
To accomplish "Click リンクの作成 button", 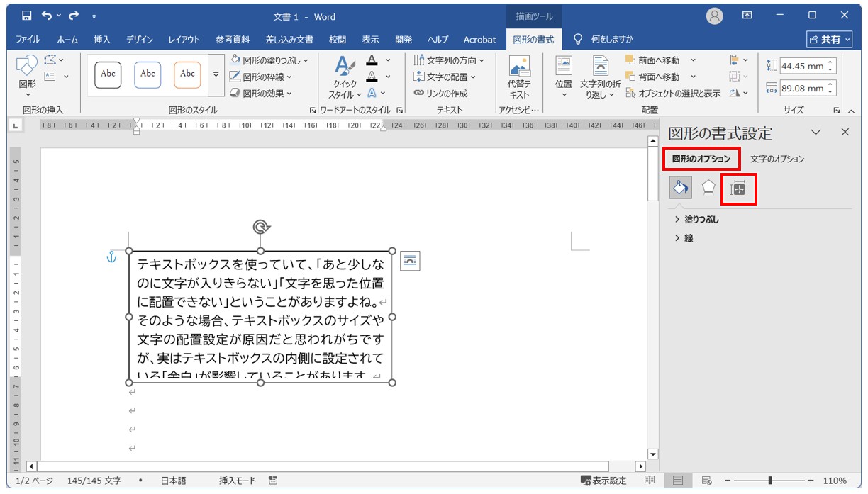I will pyautogui.click(x=440, y=93).
